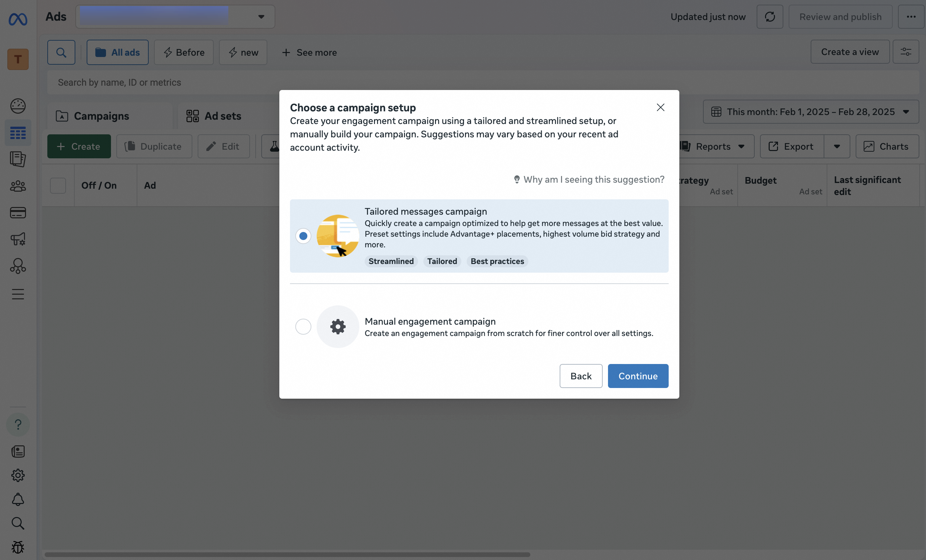
Task: Select Tailored messages campaign radio button
Action: click(303, 236)
